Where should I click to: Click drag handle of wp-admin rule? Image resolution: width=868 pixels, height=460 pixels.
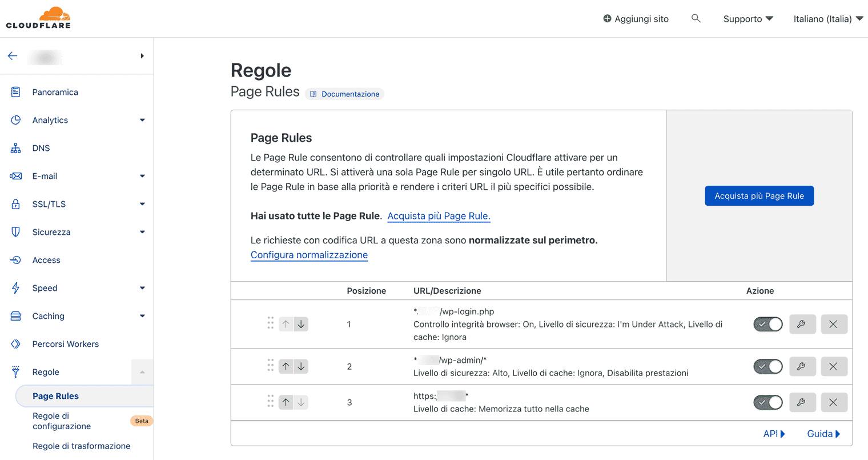(271, 365)
